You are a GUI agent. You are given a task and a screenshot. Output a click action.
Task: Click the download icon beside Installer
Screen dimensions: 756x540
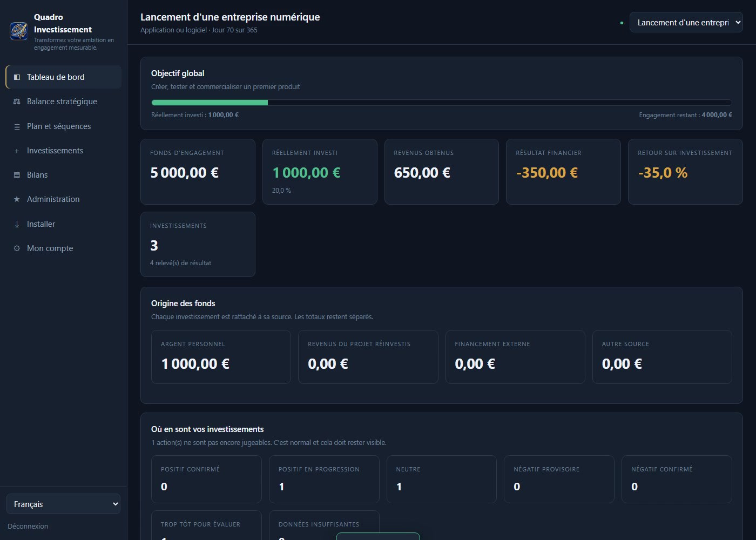tap(17, 224)
